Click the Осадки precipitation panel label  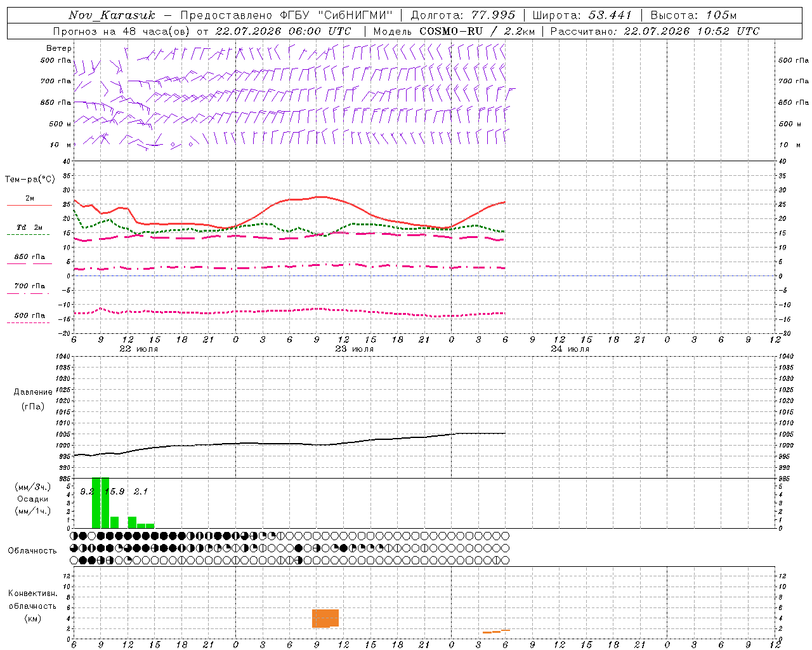tap(32, 499)
